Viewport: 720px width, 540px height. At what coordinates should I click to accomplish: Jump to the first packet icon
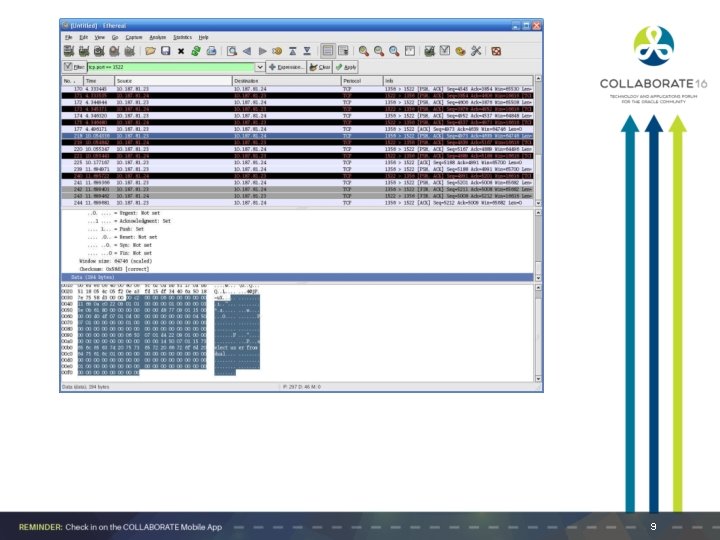click(292, 51)
